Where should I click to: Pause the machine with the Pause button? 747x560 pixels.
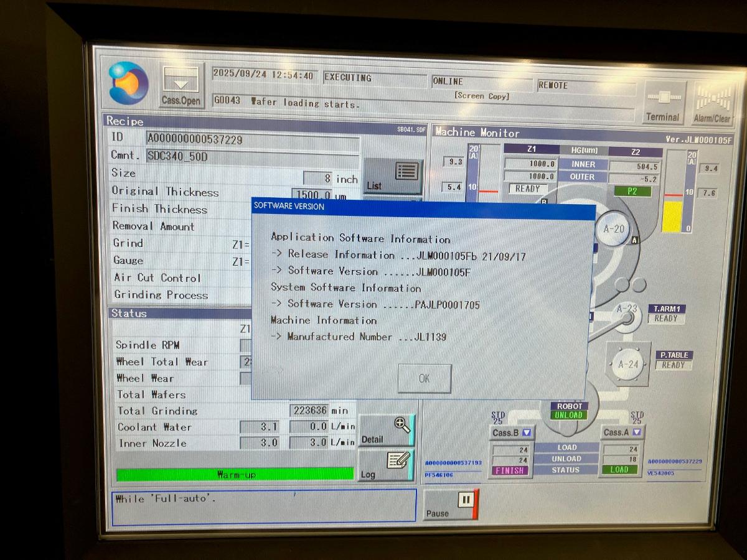(450, 505)
